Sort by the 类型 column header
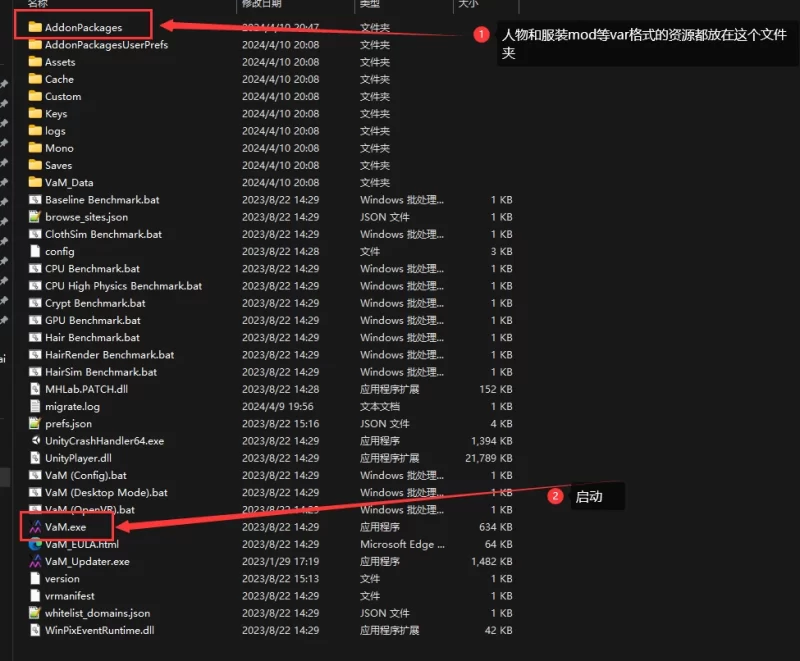 370,5
